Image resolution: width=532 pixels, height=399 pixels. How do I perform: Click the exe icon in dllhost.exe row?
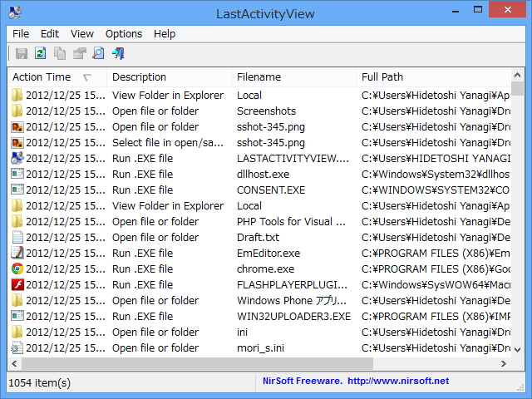coord(17,174)
